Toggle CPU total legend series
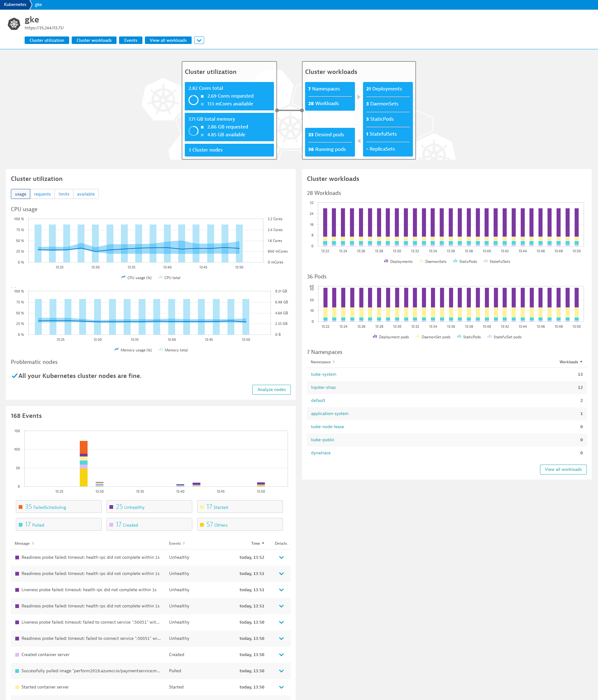The width and height of the screenshot is (598, 700). tap(169, 278)
